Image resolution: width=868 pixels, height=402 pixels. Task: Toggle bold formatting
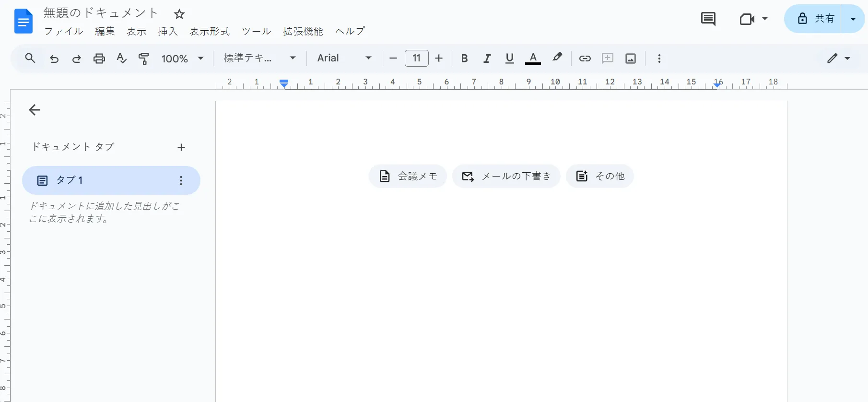[x=464, y=59]
